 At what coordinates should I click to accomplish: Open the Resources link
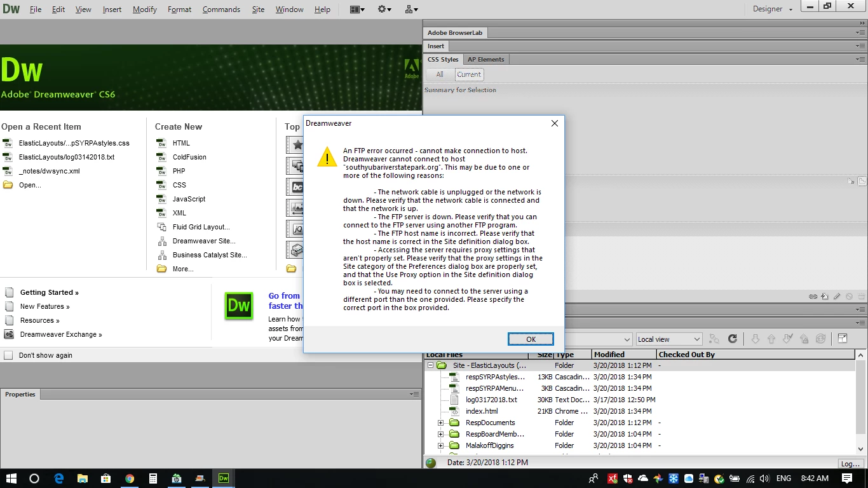pos(39,320)
